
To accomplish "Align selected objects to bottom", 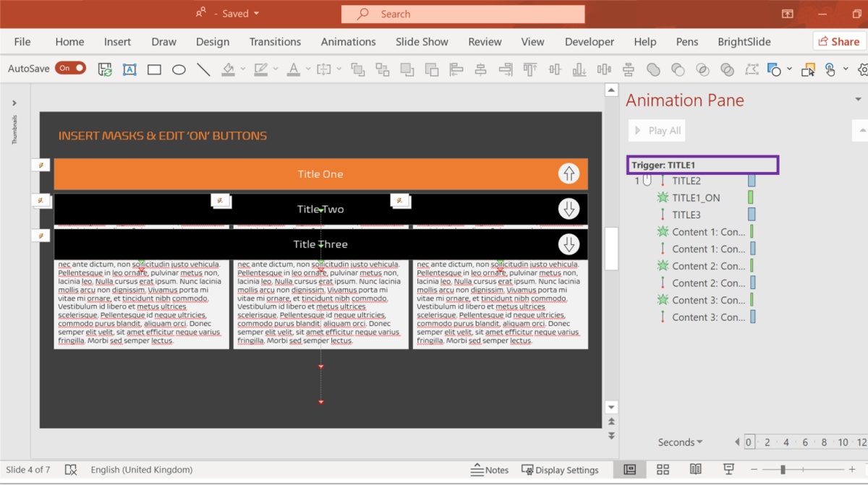I will [579, 69].
